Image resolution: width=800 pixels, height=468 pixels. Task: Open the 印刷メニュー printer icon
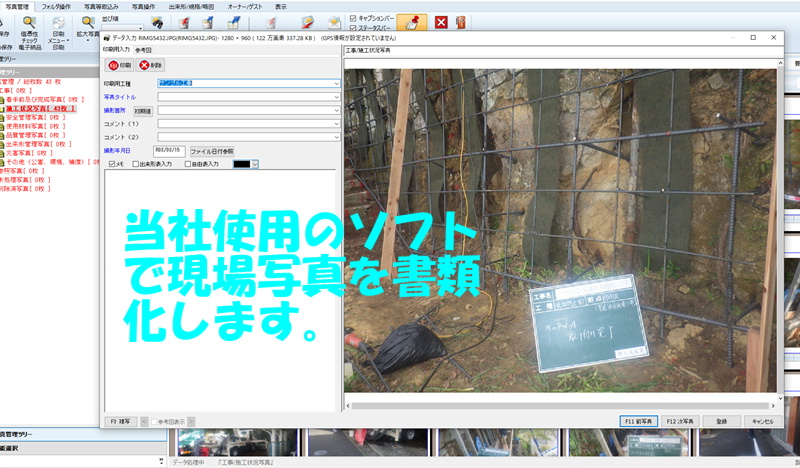59,22
